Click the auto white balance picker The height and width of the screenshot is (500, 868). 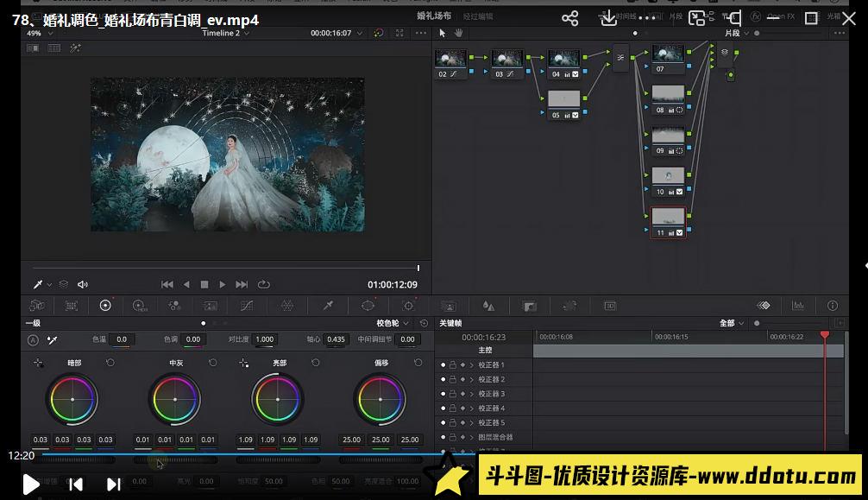tap(53, 339)
